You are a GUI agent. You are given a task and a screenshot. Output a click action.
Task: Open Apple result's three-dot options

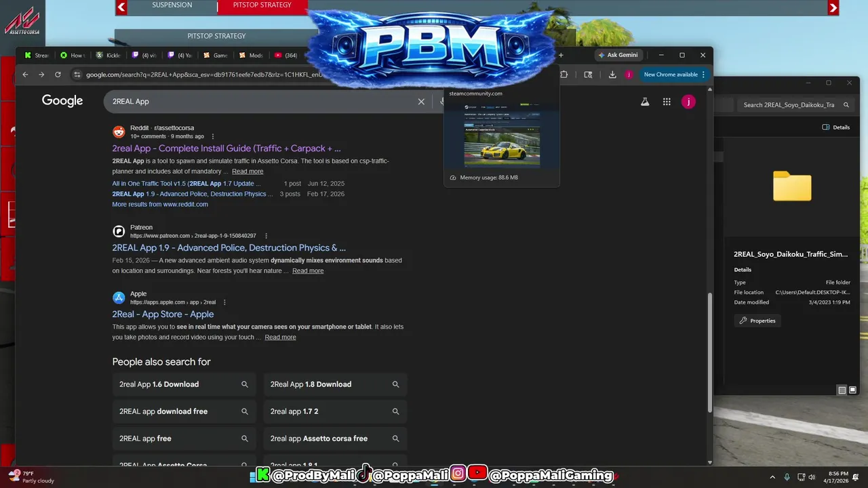coord(224,302)
